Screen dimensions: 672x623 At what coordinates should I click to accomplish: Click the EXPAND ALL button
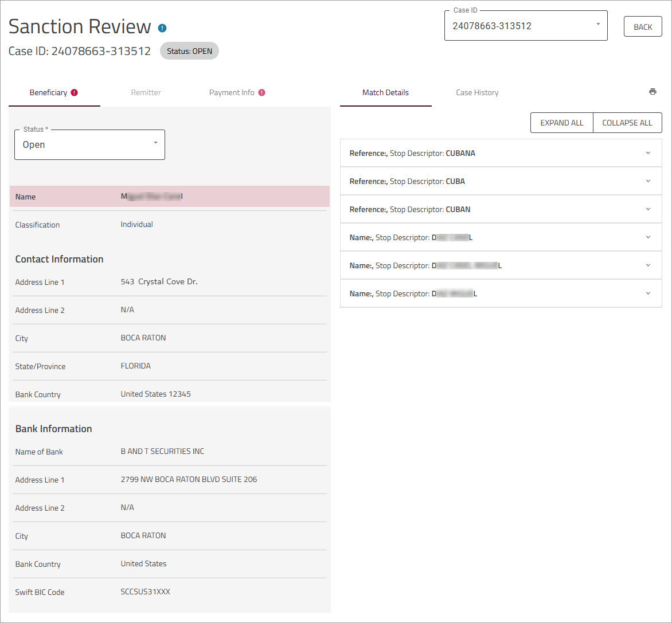561,122
